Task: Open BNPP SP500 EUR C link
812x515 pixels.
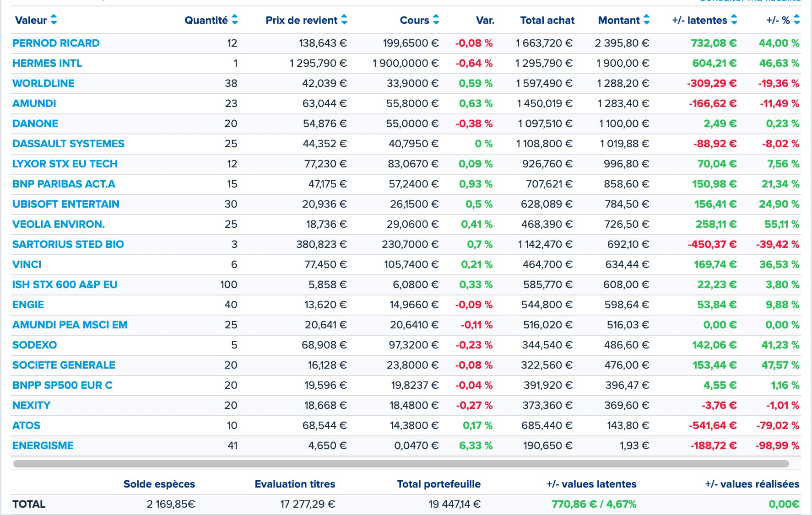Action: tap(62, 385)
